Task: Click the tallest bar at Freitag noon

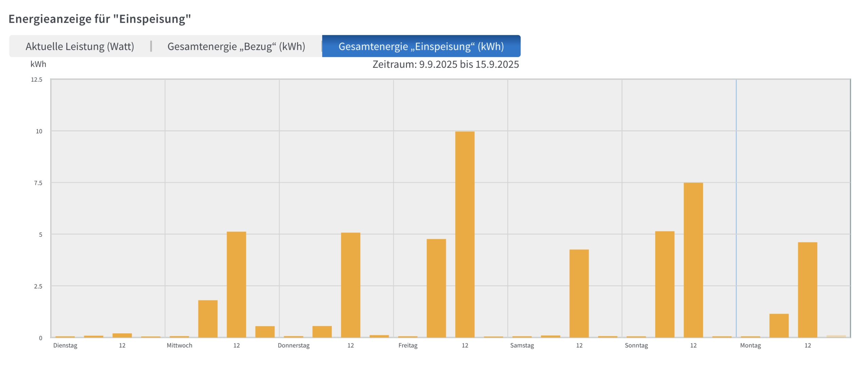Action: click(465, 234)
